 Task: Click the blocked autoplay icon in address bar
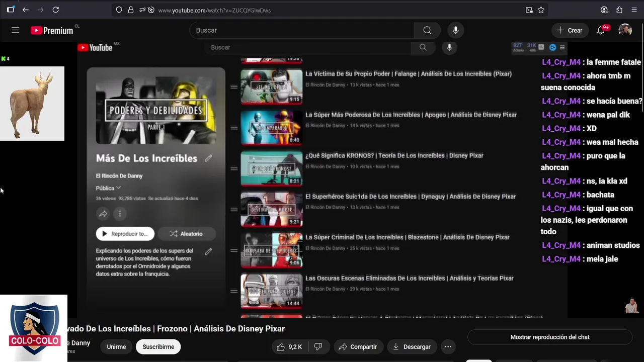151,10
